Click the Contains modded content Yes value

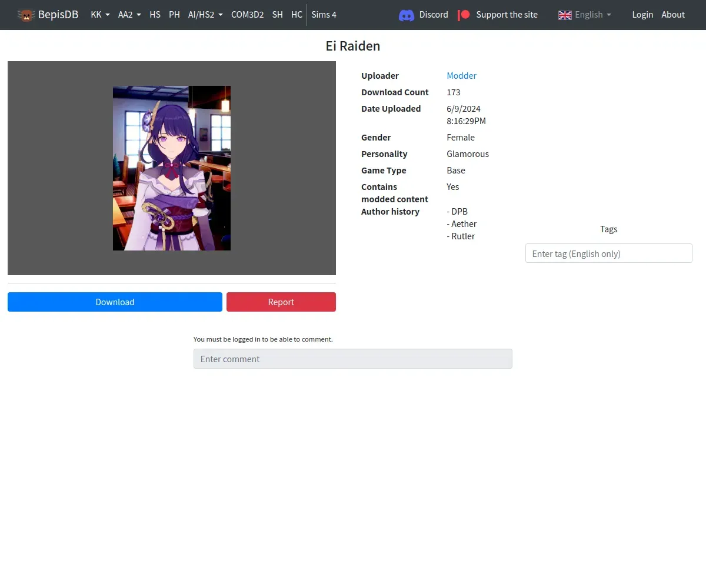tap(452, 187)
